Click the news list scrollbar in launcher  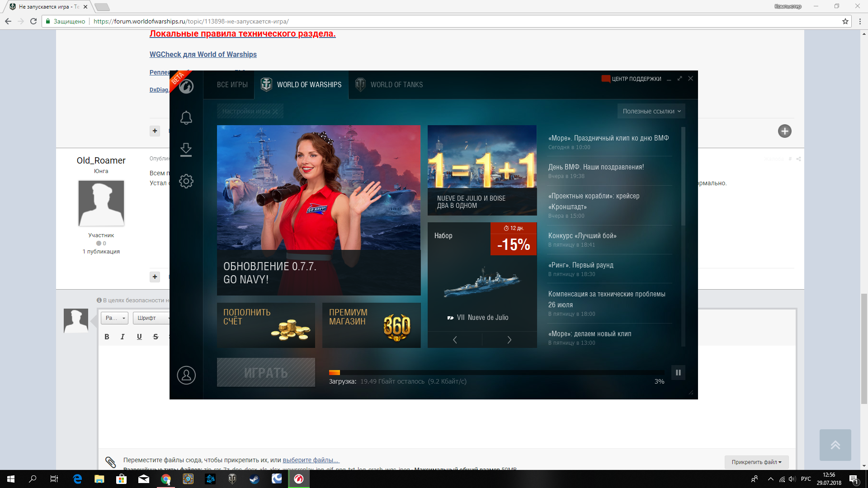pyautogui.click(x=683, y=176)
